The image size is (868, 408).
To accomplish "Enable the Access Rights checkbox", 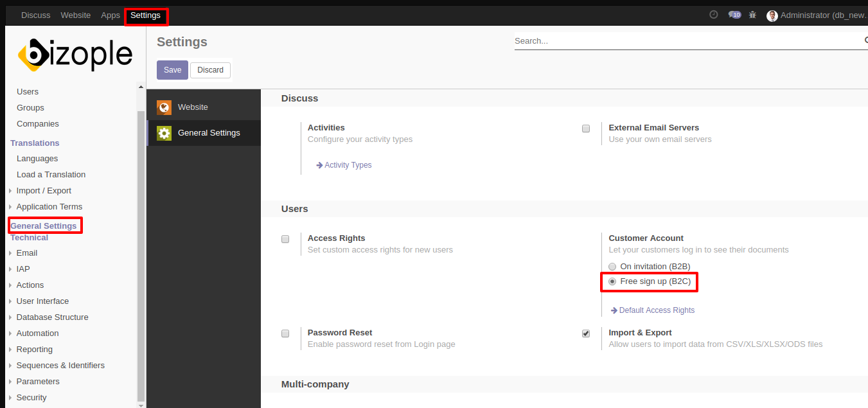I will point(285,239).
